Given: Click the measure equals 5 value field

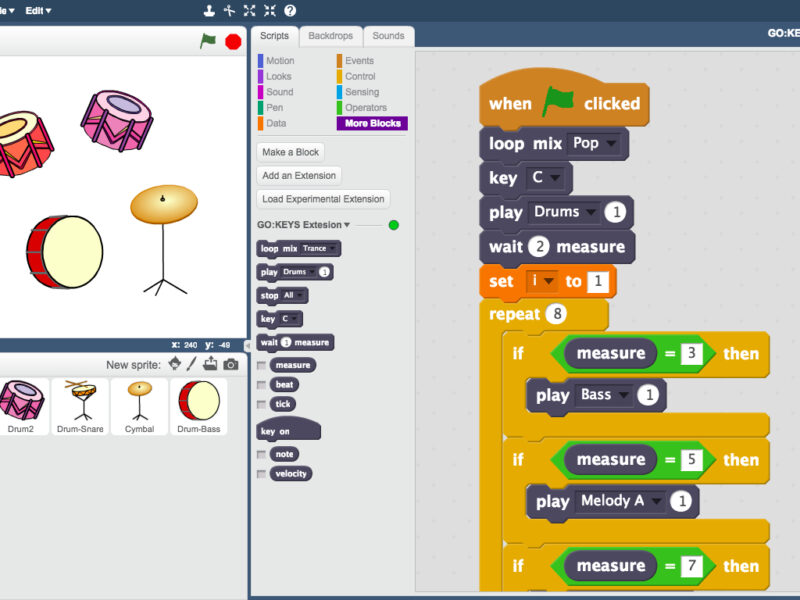Looking at the screenshot, I should point(691,459).
